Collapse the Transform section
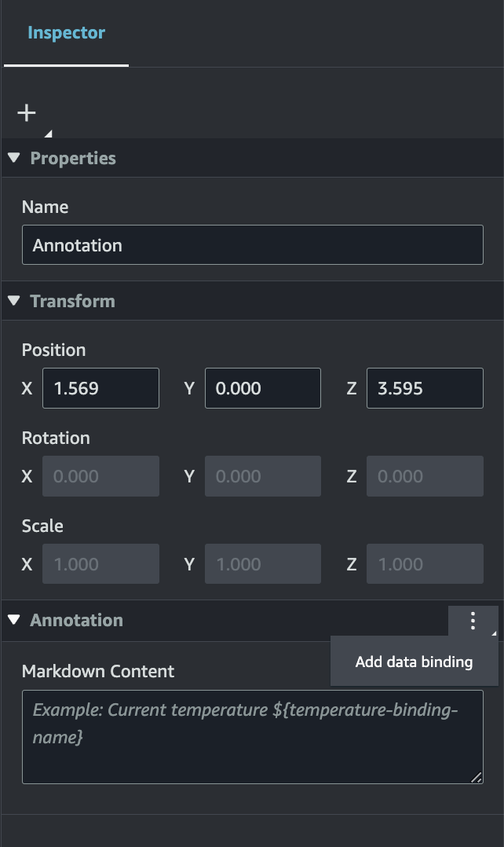The image size is (504, 847). coord(13,300)
